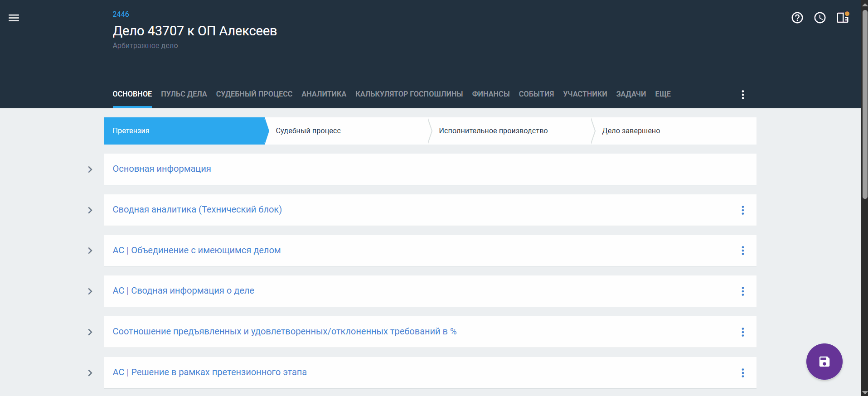Open options menu for АС | Объединение section
The height and width of the screenshot is (396, 868).
pos(742,251)
